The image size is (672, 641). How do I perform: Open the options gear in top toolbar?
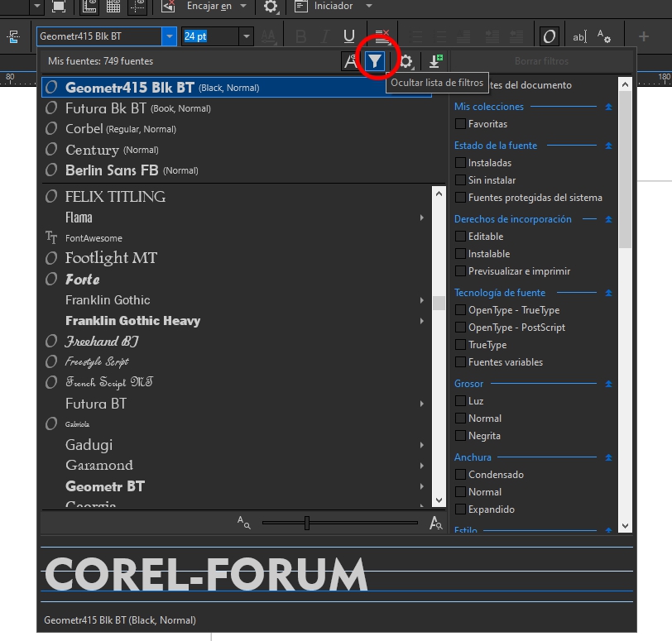(271, 6)
